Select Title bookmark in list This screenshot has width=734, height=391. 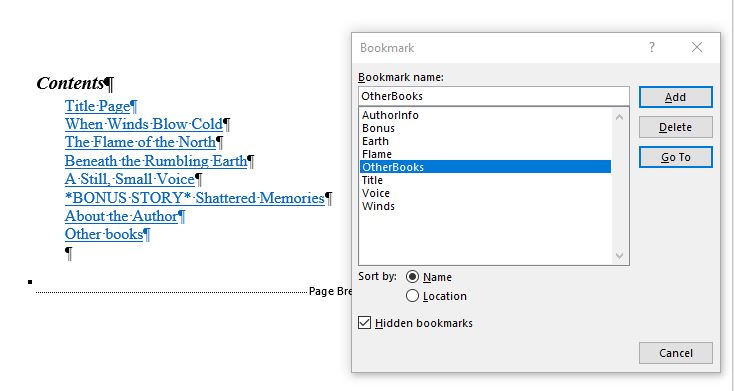pyautogui.click(x=485, y=180)
